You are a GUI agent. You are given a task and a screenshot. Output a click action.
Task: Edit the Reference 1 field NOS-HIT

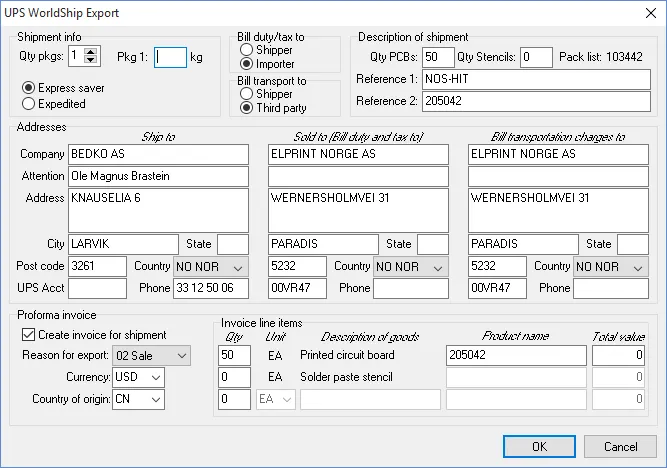(536, 80)
